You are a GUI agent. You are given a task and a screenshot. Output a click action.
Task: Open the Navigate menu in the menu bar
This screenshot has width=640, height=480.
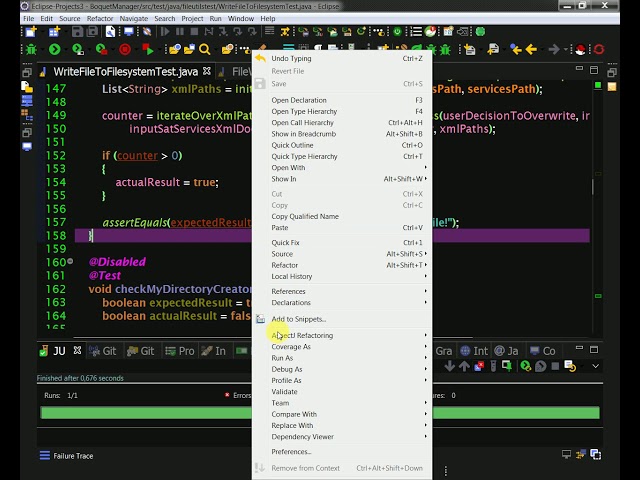133,19
